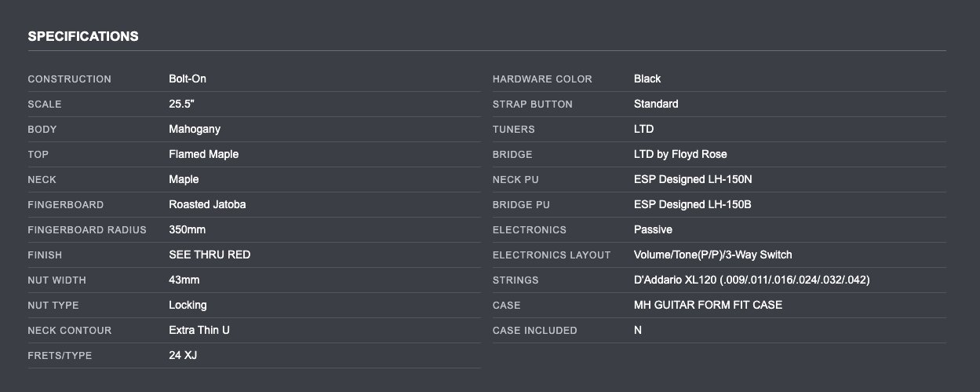Screen dimensions: 980x392
Task: Click the MH GUITAR FORM FIT CASE text
Action: click(x=708, y=305)
